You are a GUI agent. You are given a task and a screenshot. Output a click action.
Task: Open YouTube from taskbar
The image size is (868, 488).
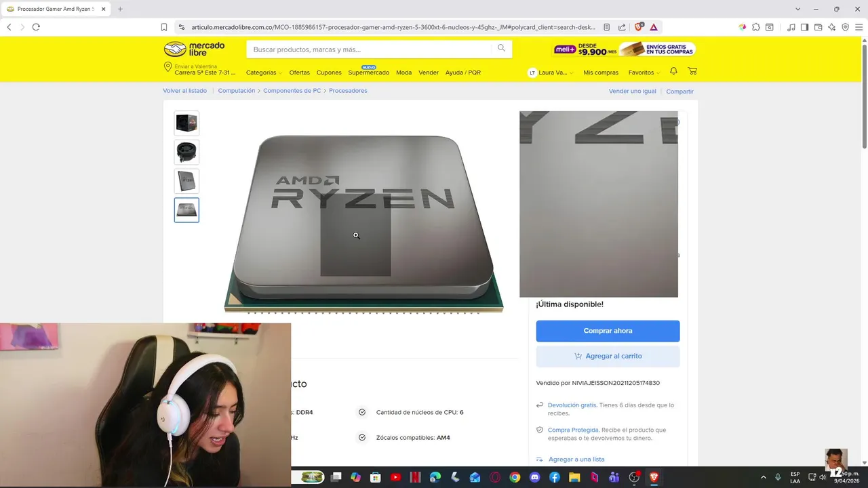tap(395, 477)
